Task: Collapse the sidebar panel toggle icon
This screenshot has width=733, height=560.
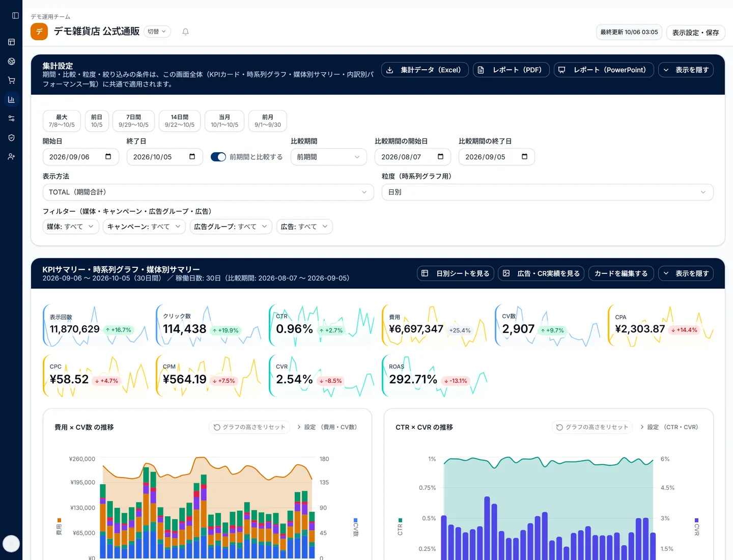Action: click(15, 16)
